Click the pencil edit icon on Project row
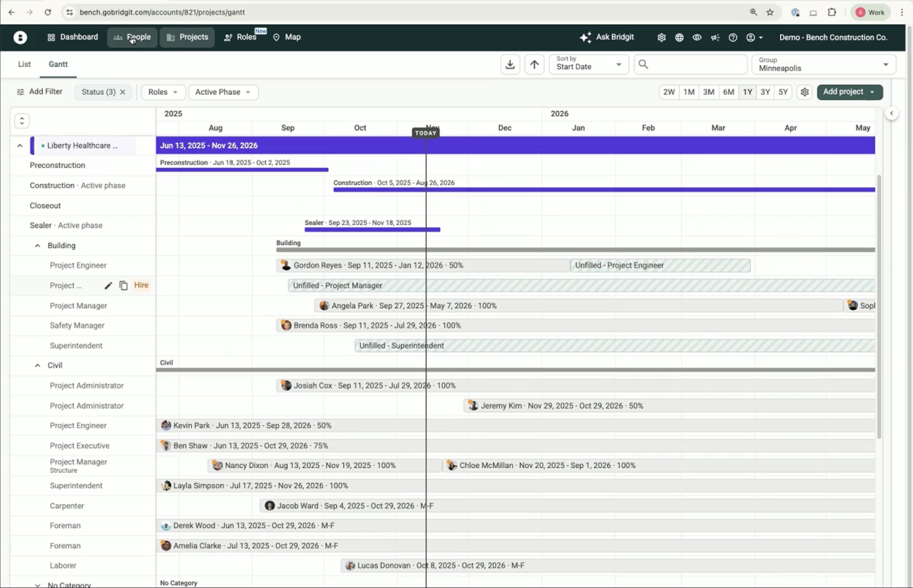The height and width of the screenshot is (588, 913). 108,285
